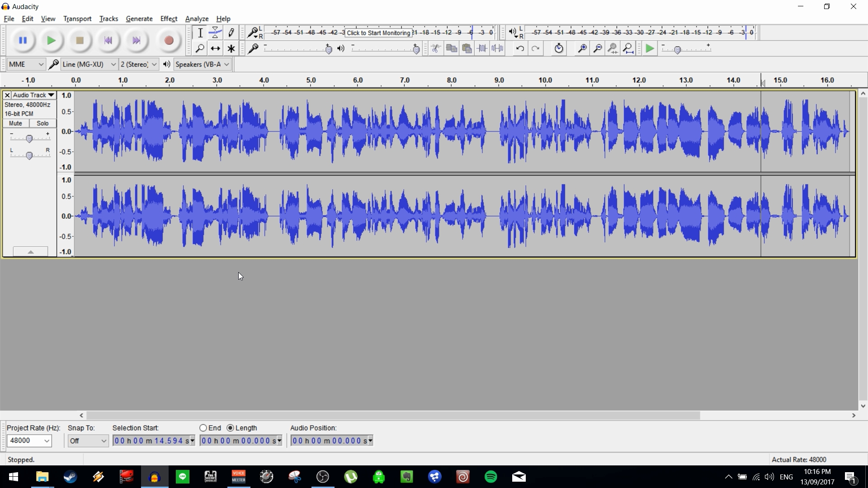Open the Speakers (VB-A playback device dropdown
Image resolution: width=868 pixels, height=488 pixels.
[x=203, y=64]
